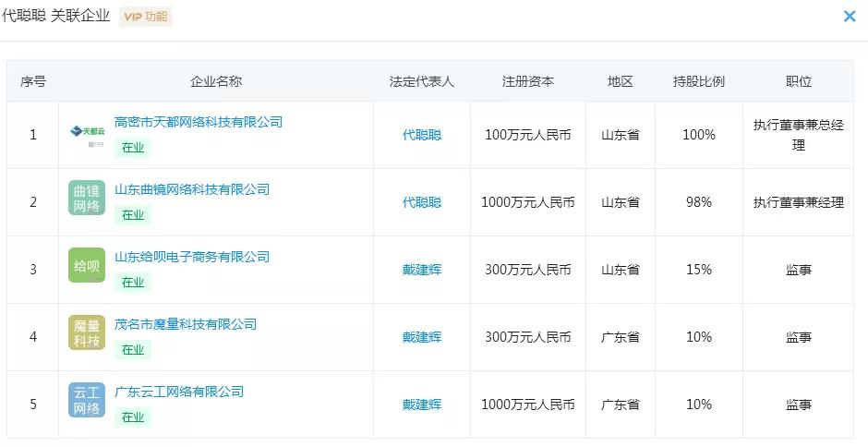Click the 职位 column header

click(x=798, y=81)
